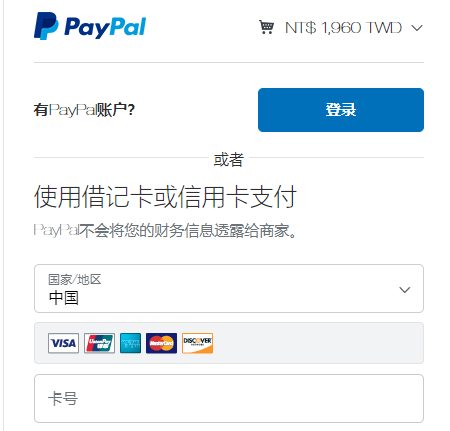Focus the 卡号 card number field
This screenshot has height=431, width=450.
click(229, 398)
